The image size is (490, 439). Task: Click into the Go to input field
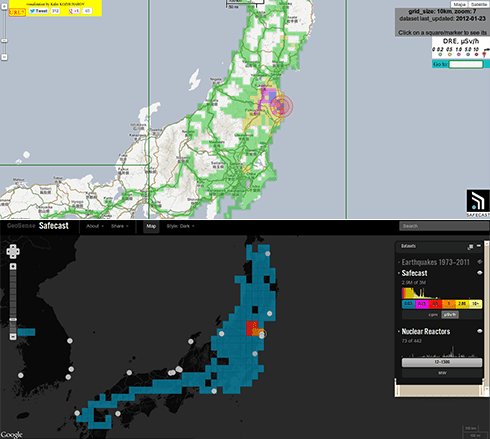[466, 64]
